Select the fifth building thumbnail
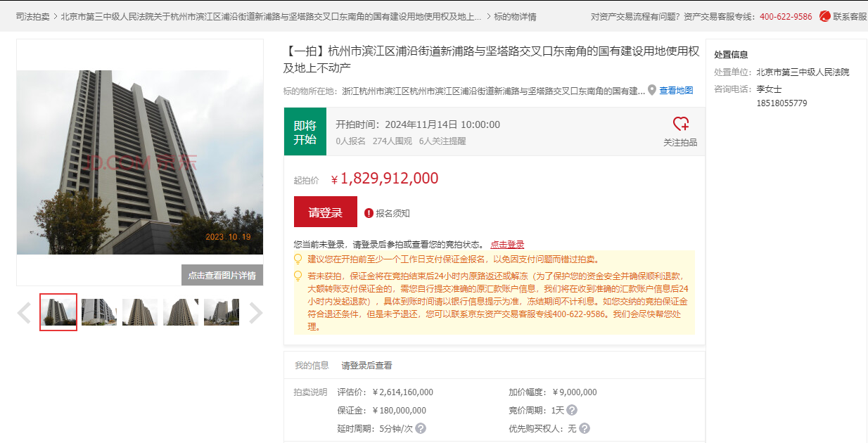The image size is (868, 443). pos(222,312)
